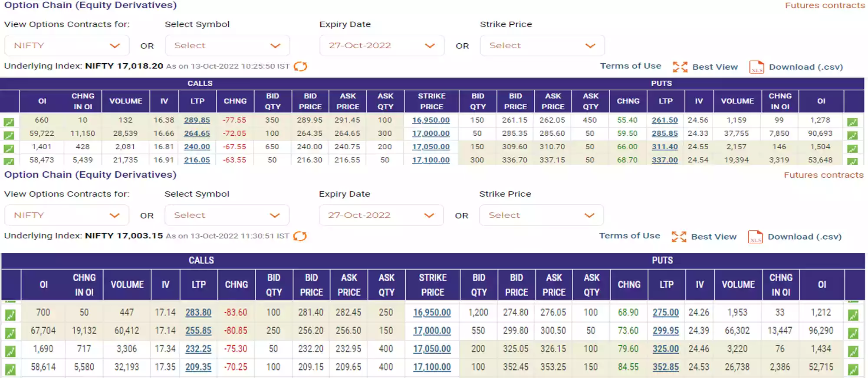The width and height of the screenshot is (868, 378).
Task: Click put LTP 261.50 link
Action: pyautogui.click(x=665, y=120)
